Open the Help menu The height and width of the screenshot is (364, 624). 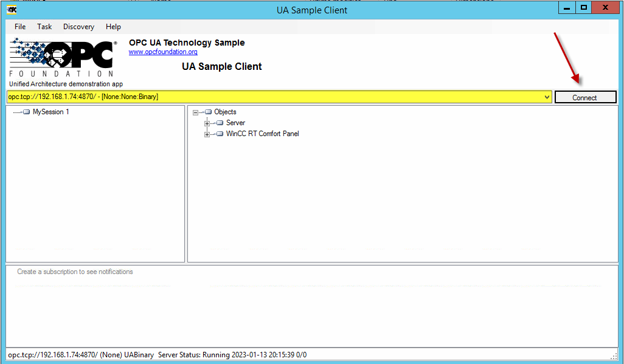[x=113, y=27]
